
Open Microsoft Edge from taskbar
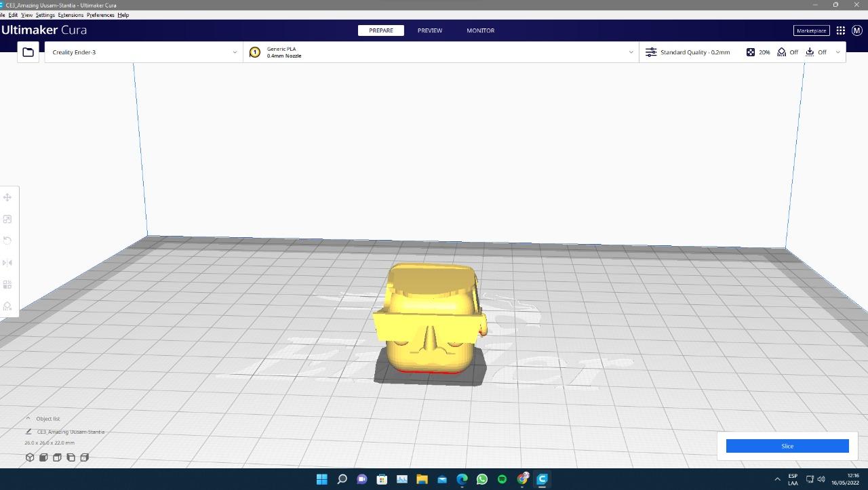(x=462, y=479)
